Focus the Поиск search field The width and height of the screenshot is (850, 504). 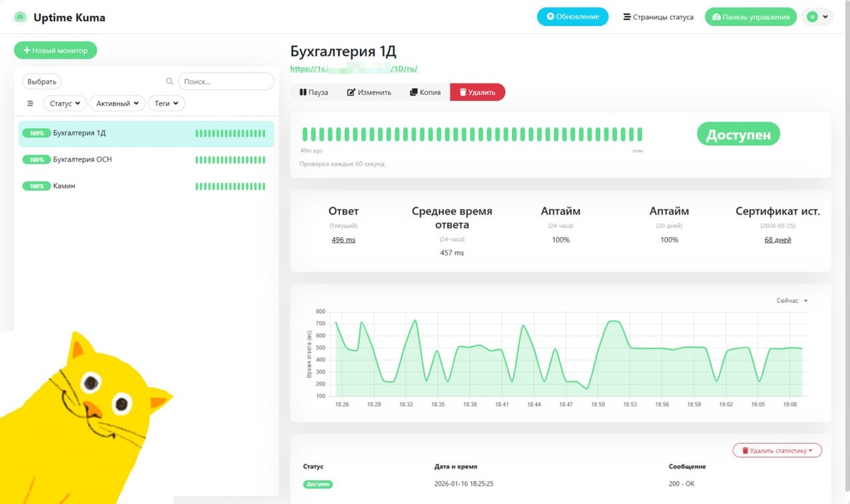226,81
